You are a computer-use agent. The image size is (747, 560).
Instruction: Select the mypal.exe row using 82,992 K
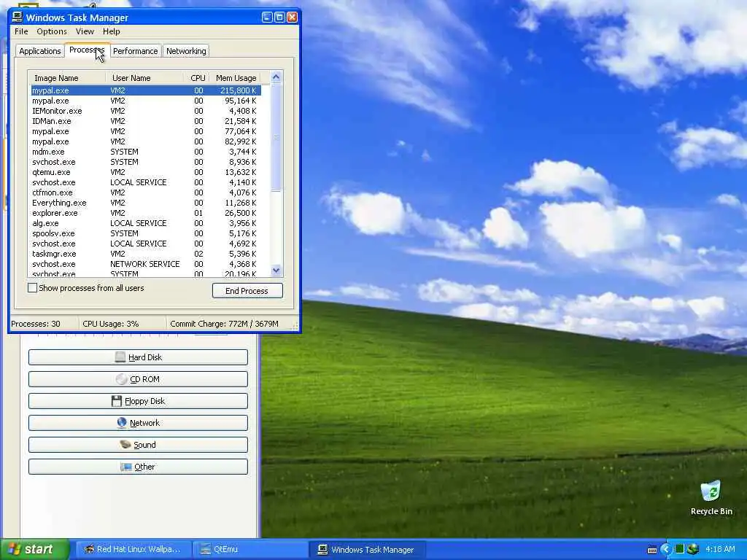point(146,142)
